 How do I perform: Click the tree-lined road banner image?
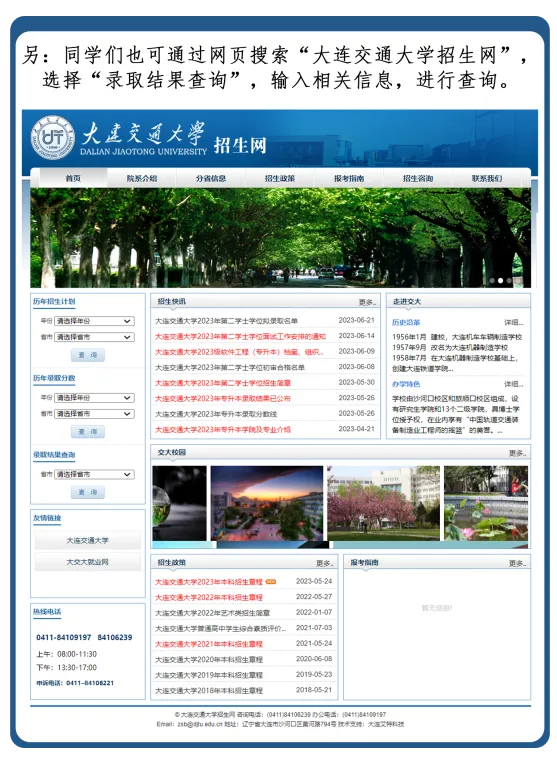click(280, 238)
